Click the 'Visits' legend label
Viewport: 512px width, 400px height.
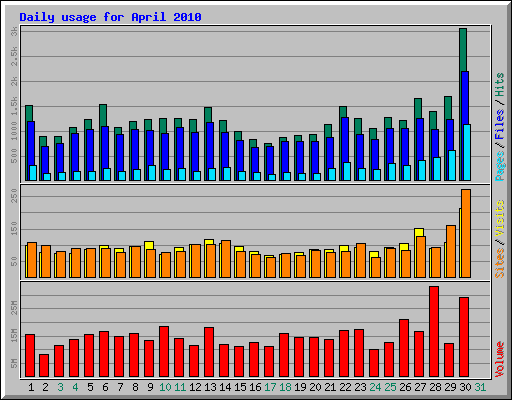pyautogui.click(x=499, y=218)
